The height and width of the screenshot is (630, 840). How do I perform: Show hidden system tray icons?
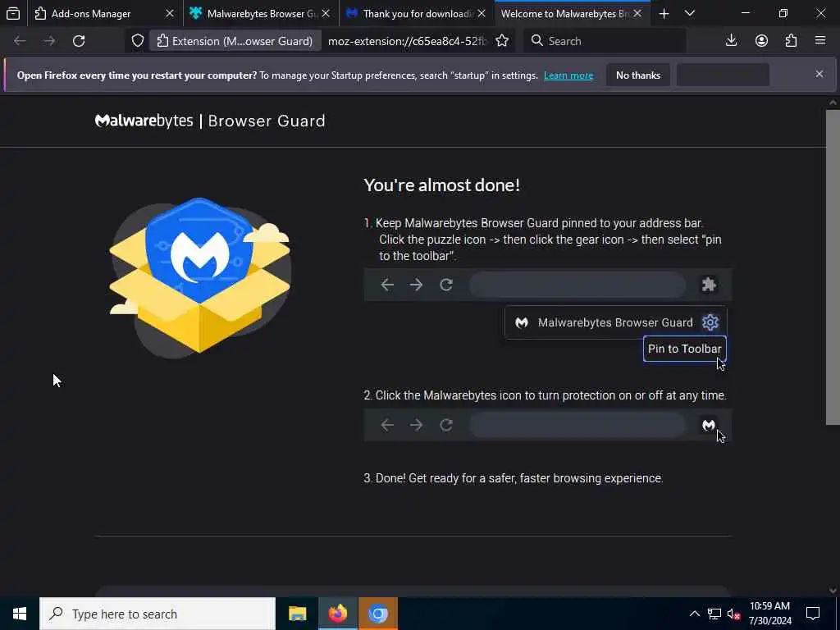pos(694,614)
